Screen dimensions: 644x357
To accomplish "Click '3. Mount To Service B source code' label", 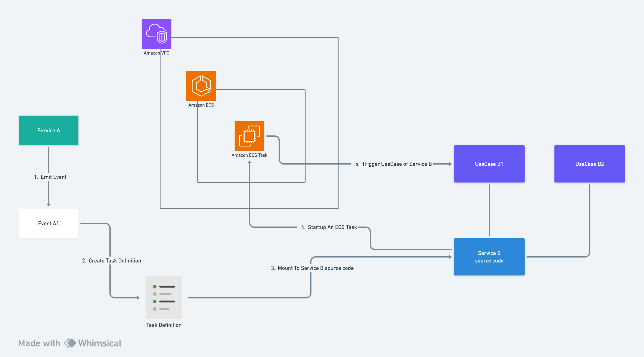I will (x=312, y=268).
